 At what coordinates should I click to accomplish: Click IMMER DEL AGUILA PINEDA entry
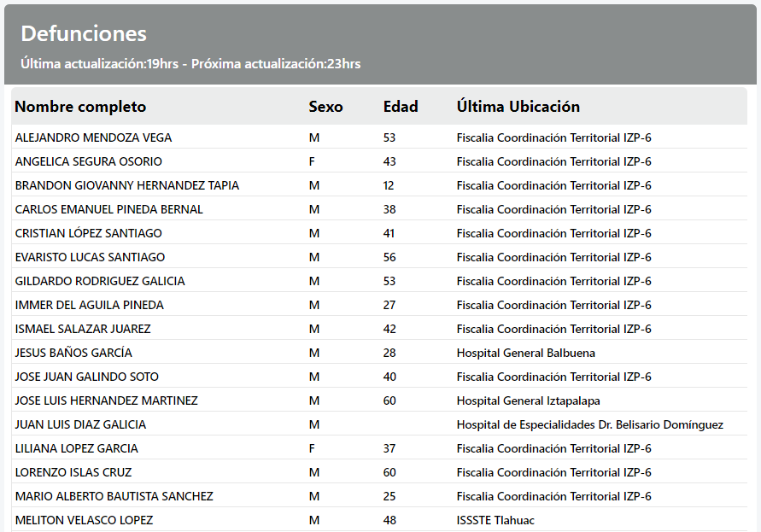(x=89, y=305)
